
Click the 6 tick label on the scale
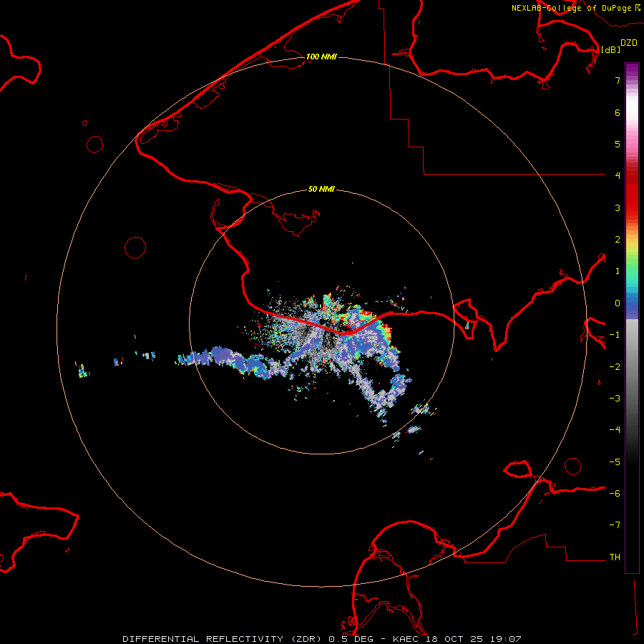[618, 112]
